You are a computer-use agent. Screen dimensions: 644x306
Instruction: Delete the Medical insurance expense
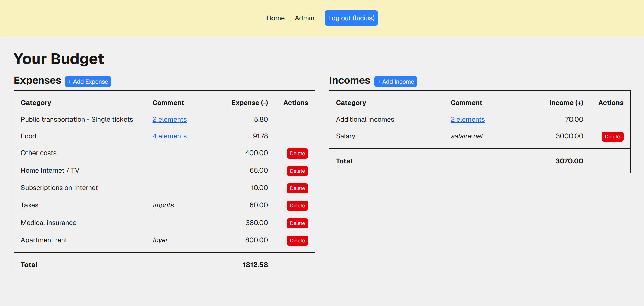[297, 223]
